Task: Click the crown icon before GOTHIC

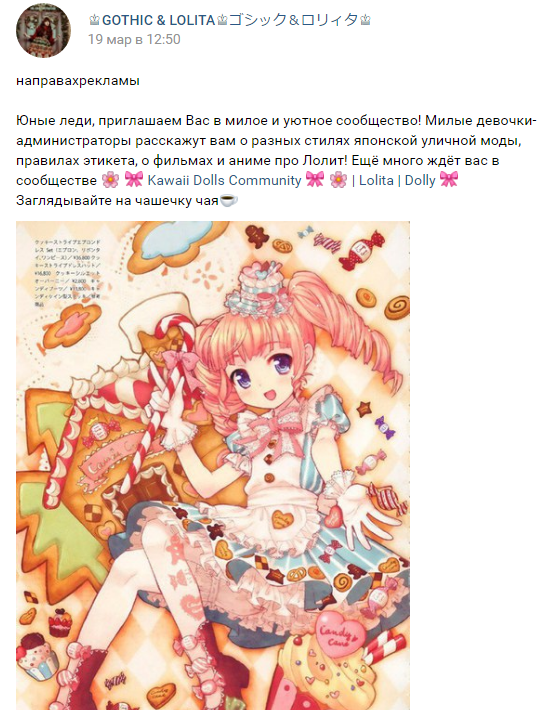Action: (x=95, y=20)
